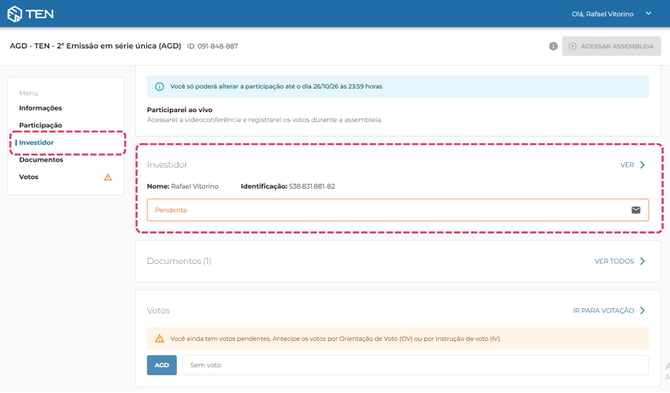Click the chevron arrow next to IR PARA VOTAÇÃO
This screenshot has height=393, width=670.
pyautogui.click(x=642, y=311)
